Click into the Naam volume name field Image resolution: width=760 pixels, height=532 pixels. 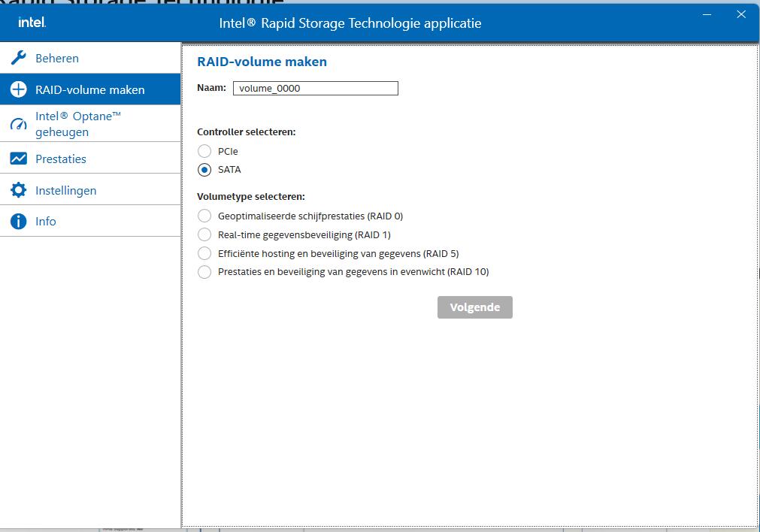coord(316,88)
